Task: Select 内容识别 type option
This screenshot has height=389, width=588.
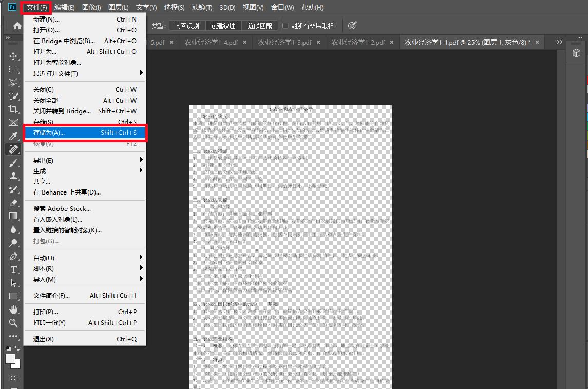Action: [187, 26]
